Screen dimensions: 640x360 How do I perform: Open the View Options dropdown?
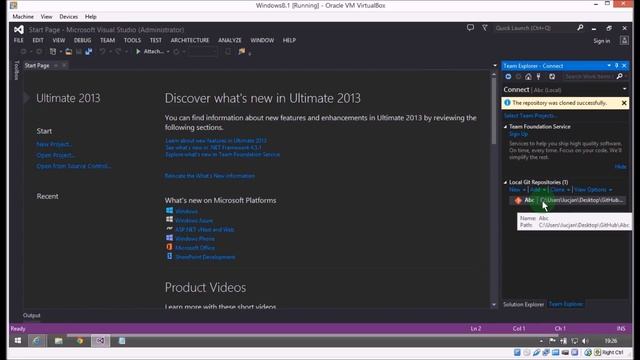(x=593, y=190)
